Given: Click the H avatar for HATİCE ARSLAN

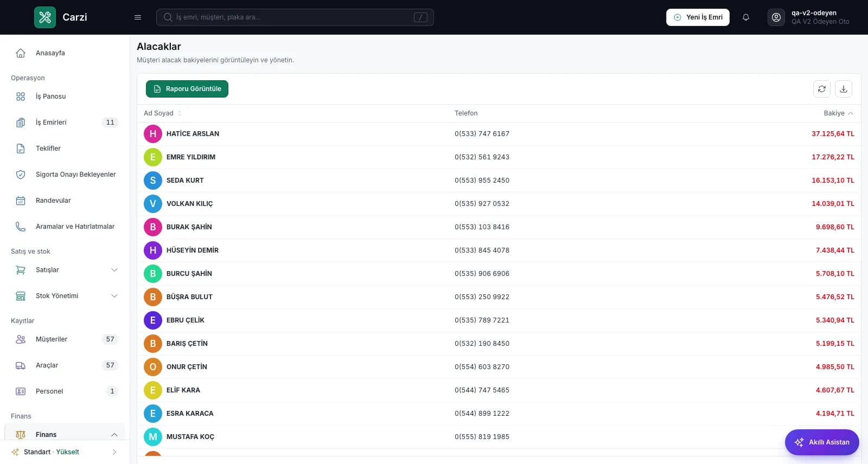Looking at the screenshot, I should pyautogui.click(x=153, y=134).
